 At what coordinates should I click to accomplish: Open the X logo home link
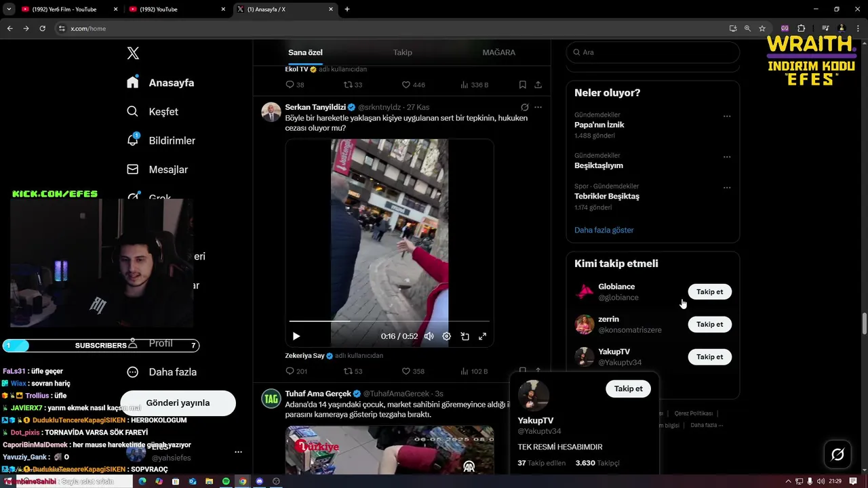point(133,54)
